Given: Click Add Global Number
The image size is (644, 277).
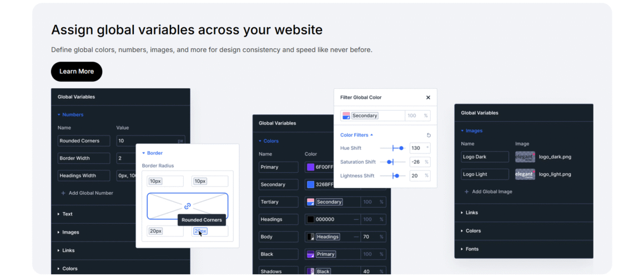Looking at the screenshot, I should click(x=87, y=193).
